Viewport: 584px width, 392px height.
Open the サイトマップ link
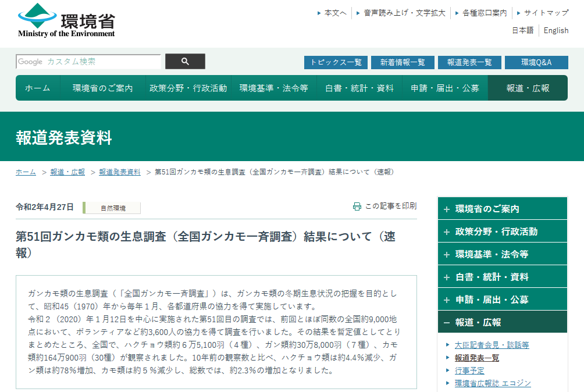546,13
